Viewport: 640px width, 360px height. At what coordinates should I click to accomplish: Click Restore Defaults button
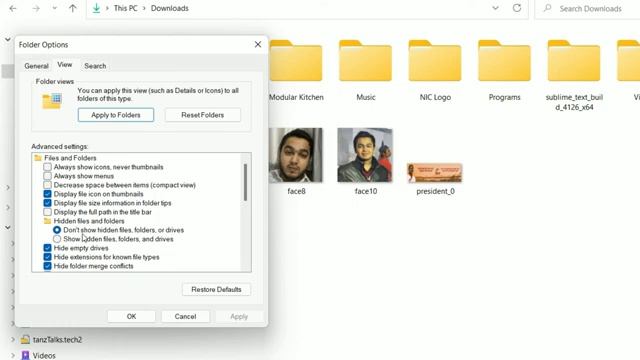(x=216, y=289)
